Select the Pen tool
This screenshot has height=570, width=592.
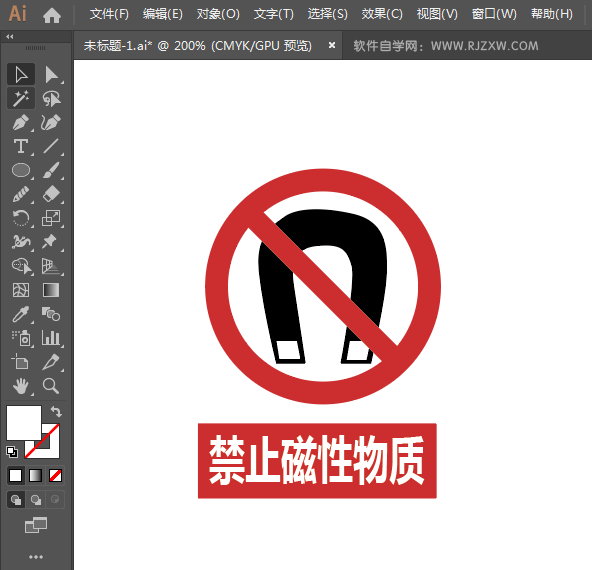(x=21, y=123)
